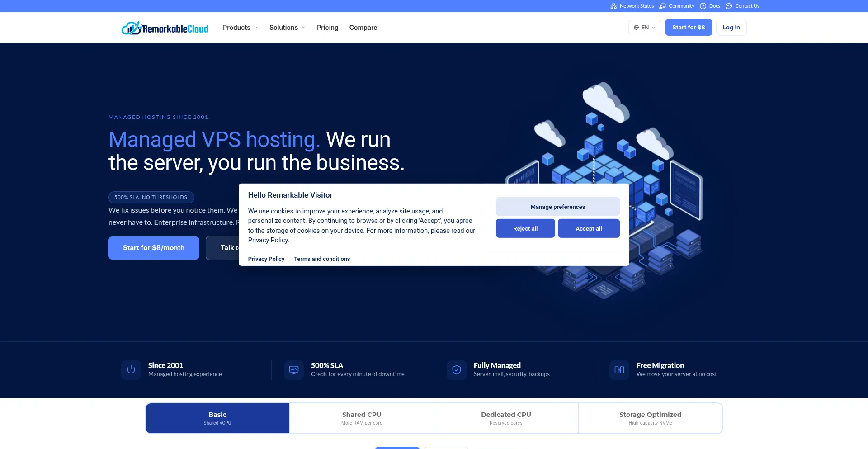Click Manage preferences in cookie dialog
Image resolution: width=868 pixels, height=449 pixels.
click(557, 207)
